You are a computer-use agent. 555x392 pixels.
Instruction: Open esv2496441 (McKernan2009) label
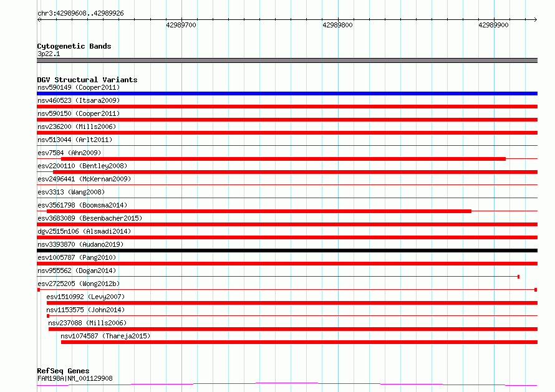84,179
